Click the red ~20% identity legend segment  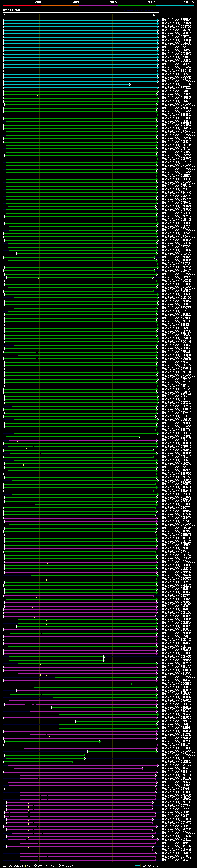[22, 6]
